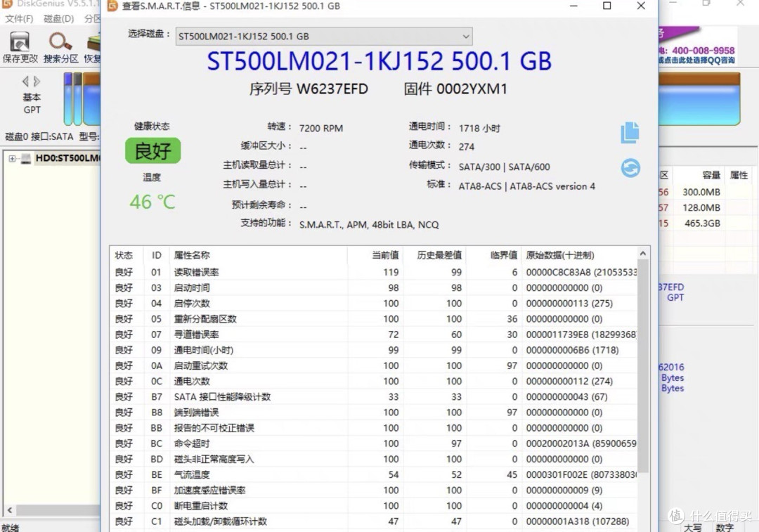Click the 属性 column header in DiskGenius
Screen dimensions: 759x532
point(739,175)
